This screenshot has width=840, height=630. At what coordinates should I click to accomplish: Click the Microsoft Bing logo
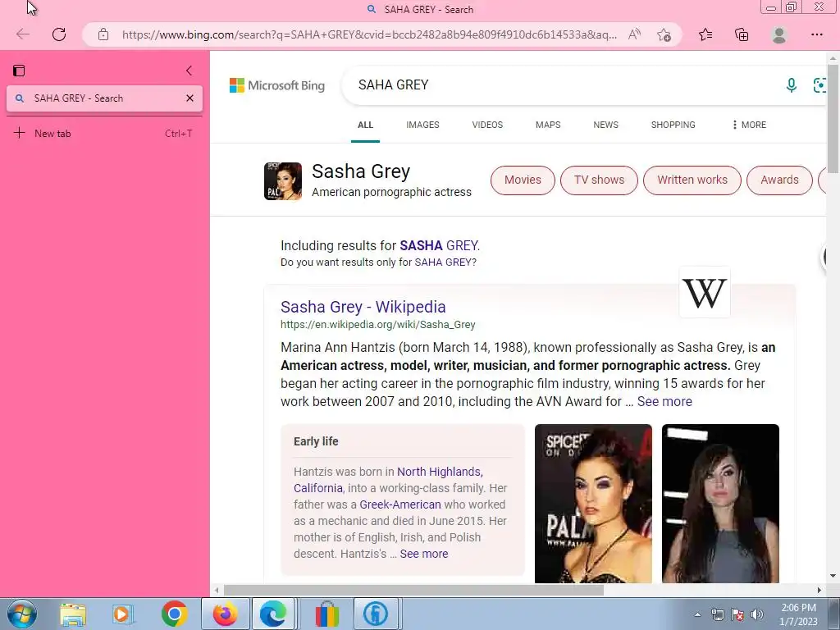[277, 85]
